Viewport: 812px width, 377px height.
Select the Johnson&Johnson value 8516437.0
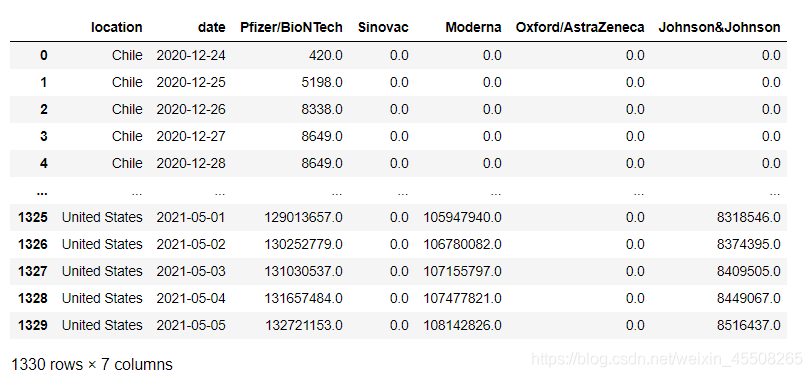[749, 325]
